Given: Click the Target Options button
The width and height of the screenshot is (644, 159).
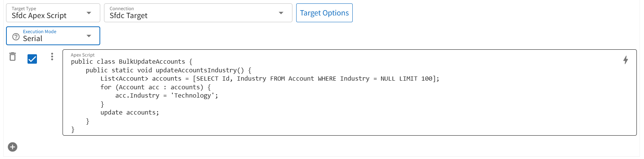Looking at the screenshot, I should point(324,13).
